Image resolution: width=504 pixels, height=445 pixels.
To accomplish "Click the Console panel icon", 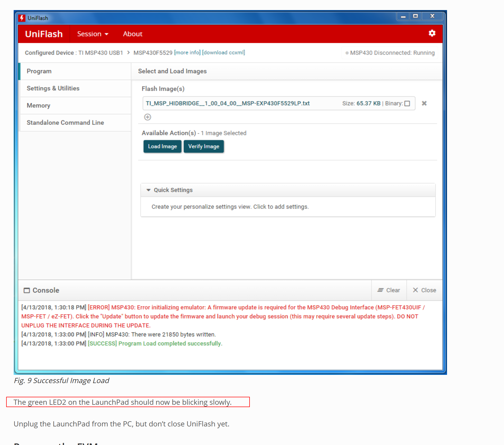I will (27, 290).
